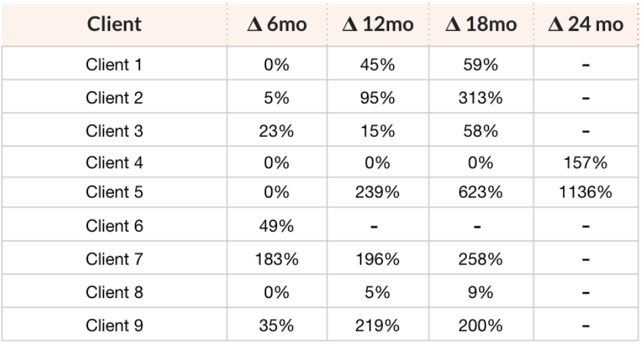
Task: Select the Client 2 row label
Action: (x=115, y=98)
